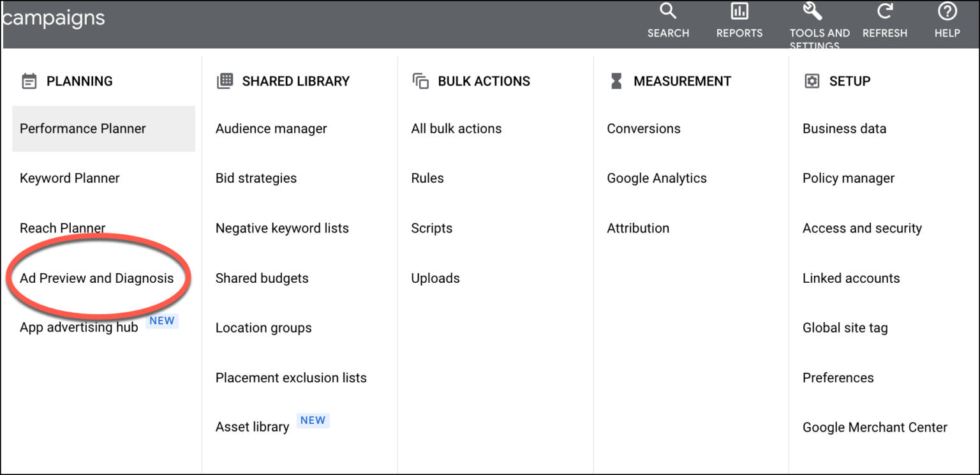The width and height of the screenshot is (980, 475).
Task: Open Reports via its bar-chart icon
Action: click(x=739, y=11)
